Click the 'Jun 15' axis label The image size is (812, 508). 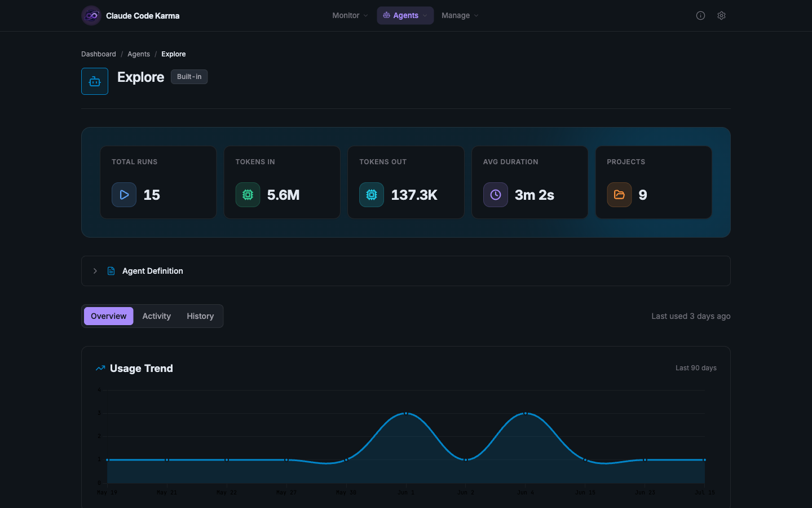point(585,493)
